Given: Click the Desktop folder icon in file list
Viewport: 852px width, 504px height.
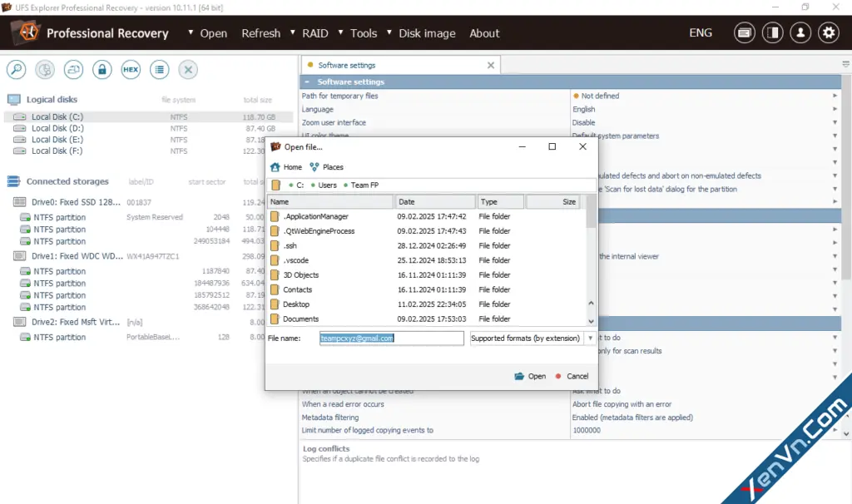Looking at the screenshot, I should (x=275, y=304).
